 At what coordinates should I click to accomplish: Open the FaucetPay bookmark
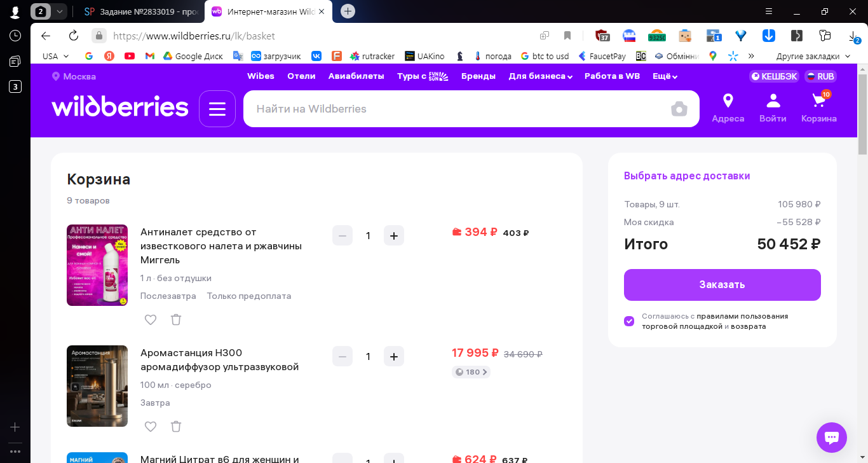602,56
